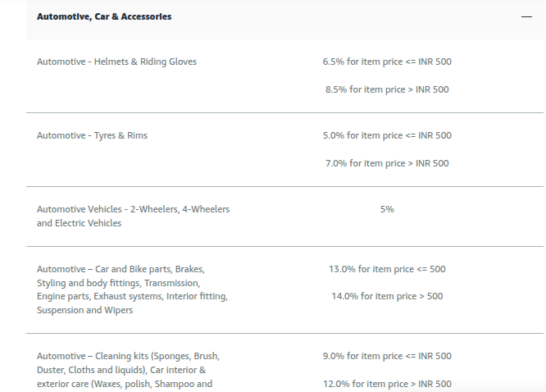Click the Suspension and Wipers line

tap(85, 310)
